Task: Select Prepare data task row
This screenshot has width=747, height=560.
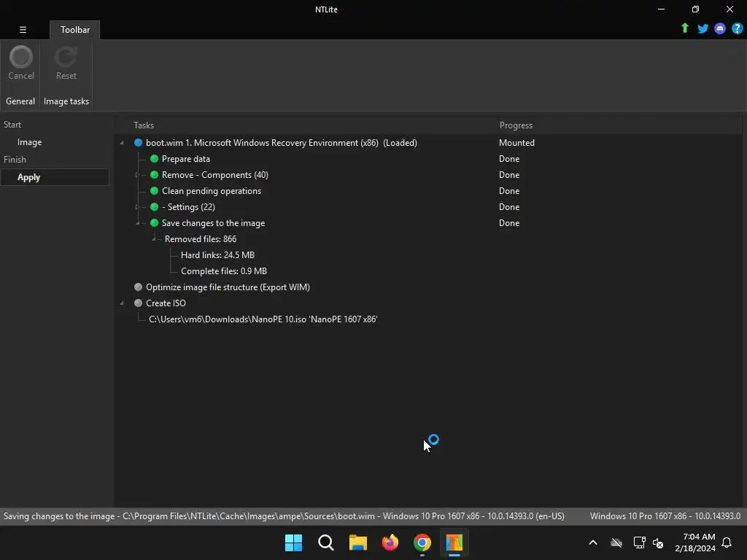Action: 186,159
